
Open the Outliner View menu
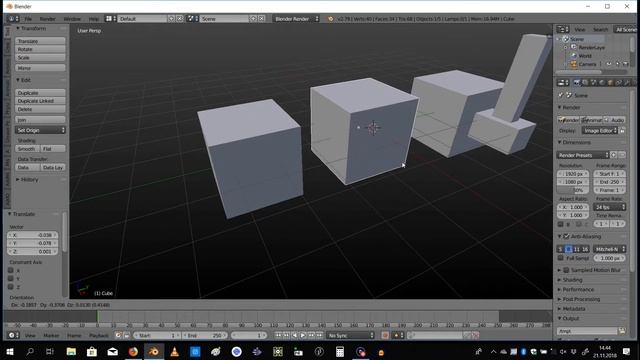(580, 29)
